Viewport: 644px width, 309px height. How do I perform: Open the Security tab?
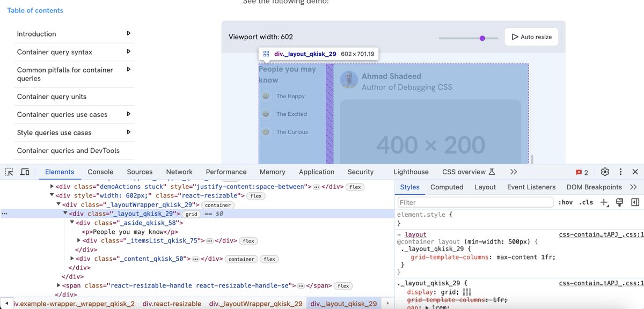pyautogui.click(x=360, y=172)
